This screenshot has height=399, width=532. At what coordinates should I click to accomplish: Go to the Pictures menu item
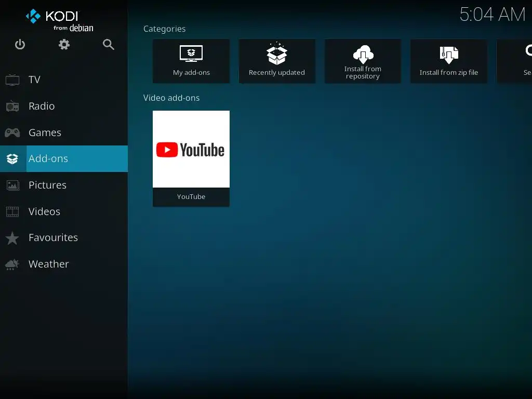(x=64, y=185)
